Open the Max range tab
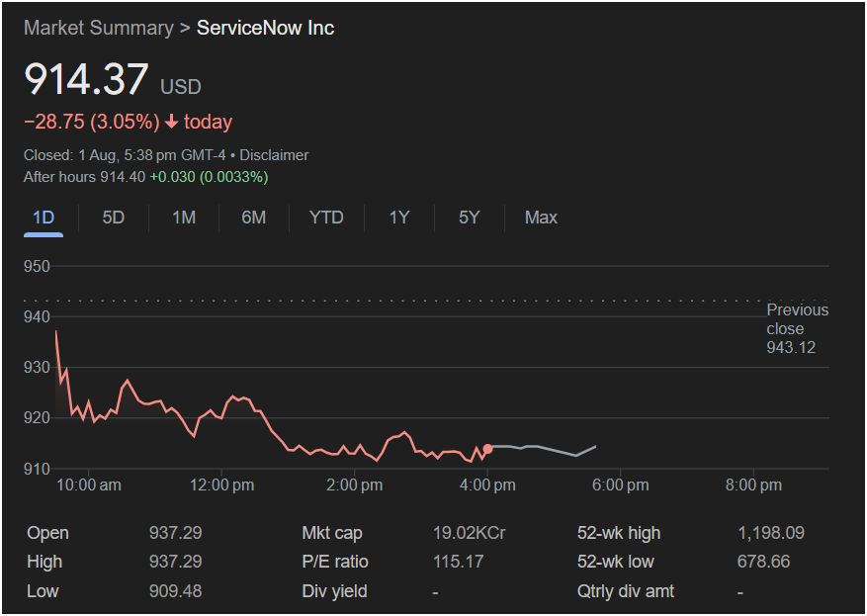Screen dimensions: 867x616 click(541, 218)
